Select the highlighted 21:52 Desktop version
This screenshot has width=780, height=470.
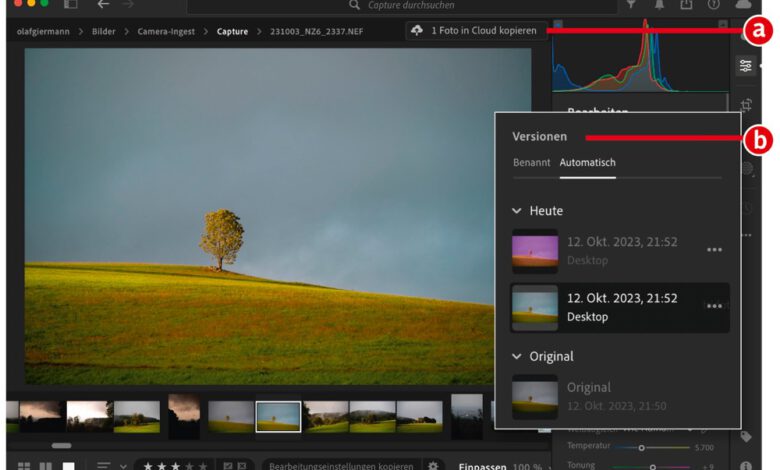[619, 307]
